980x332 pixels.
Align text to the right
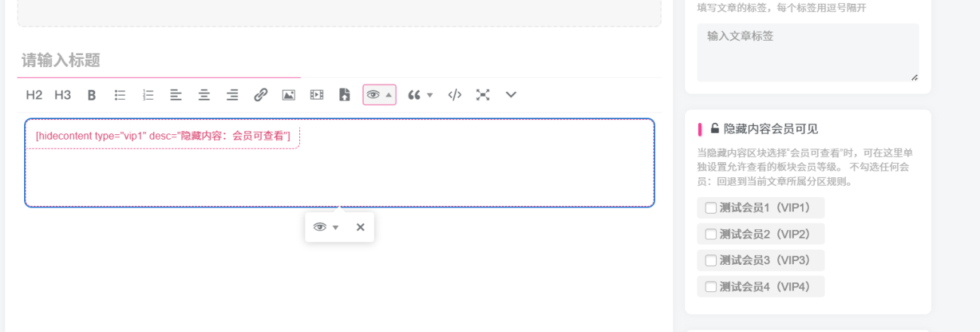[x=232, y=95]
